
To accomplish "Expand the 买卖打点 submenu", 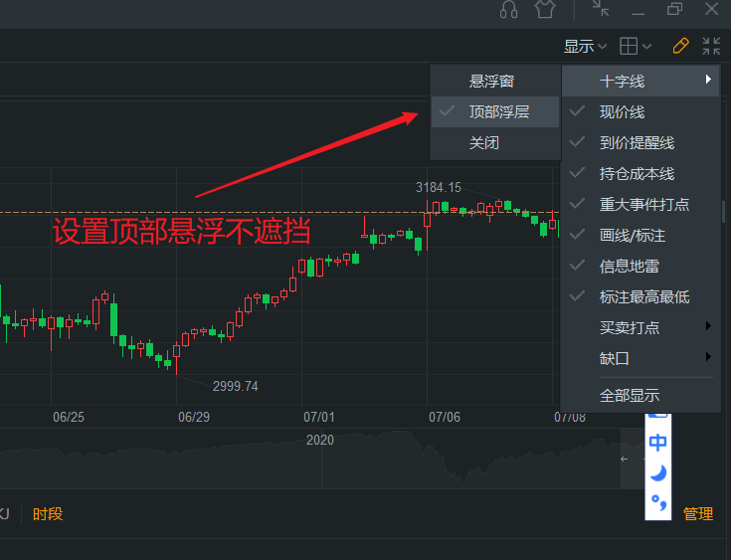I will tap(640, 327).
